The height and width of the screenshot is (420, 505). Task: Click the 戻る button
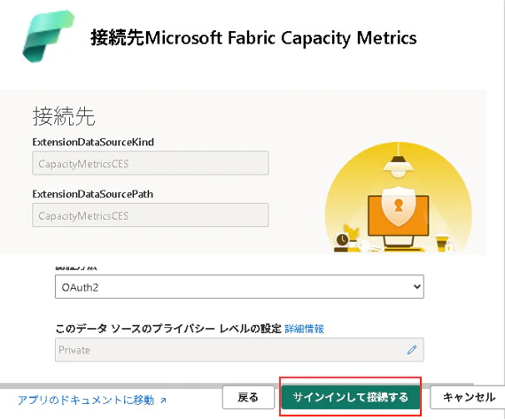click(248, 398)
